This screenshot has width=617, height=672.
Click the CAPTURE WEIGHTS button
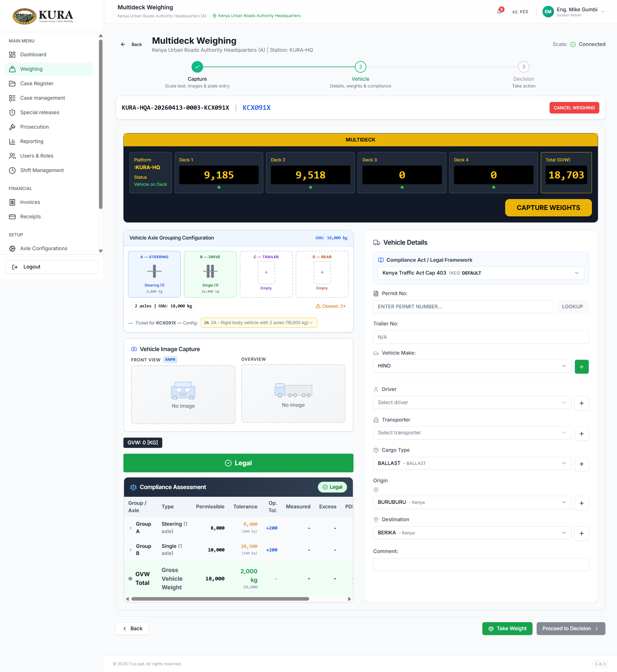[548, 208]
